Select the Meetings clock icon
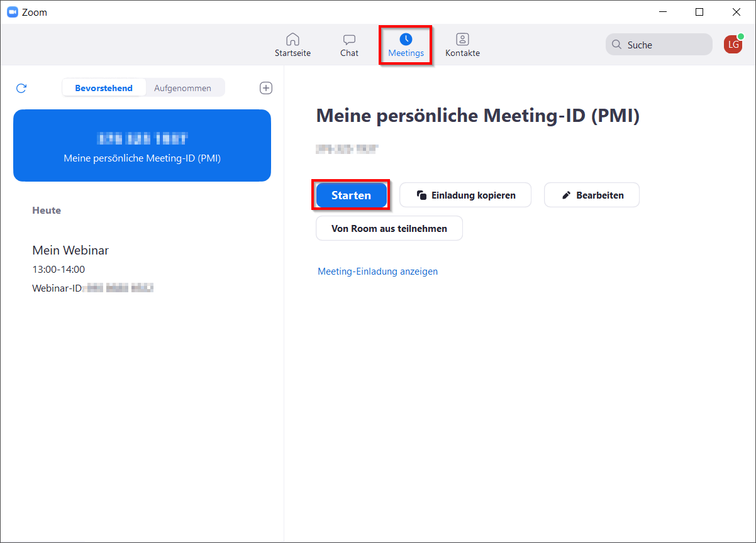 [406, 40]
